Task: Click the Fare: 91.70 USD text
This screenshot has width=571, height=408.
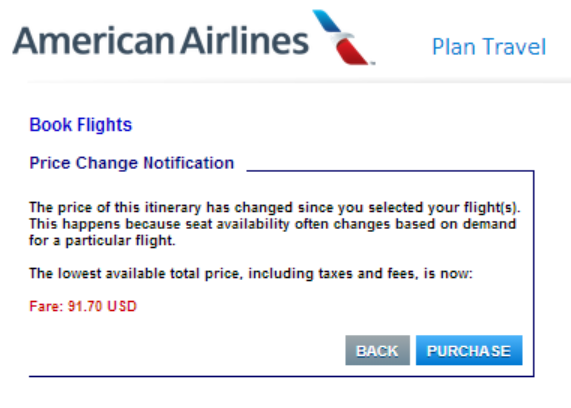Action: pos(83,306)
